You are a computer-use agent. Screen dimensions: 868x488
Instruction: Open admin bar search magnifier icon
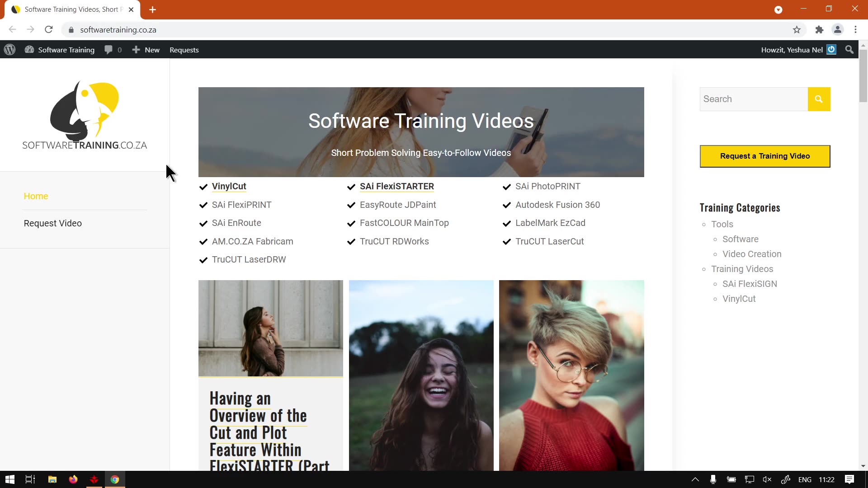tap(849, 50)
